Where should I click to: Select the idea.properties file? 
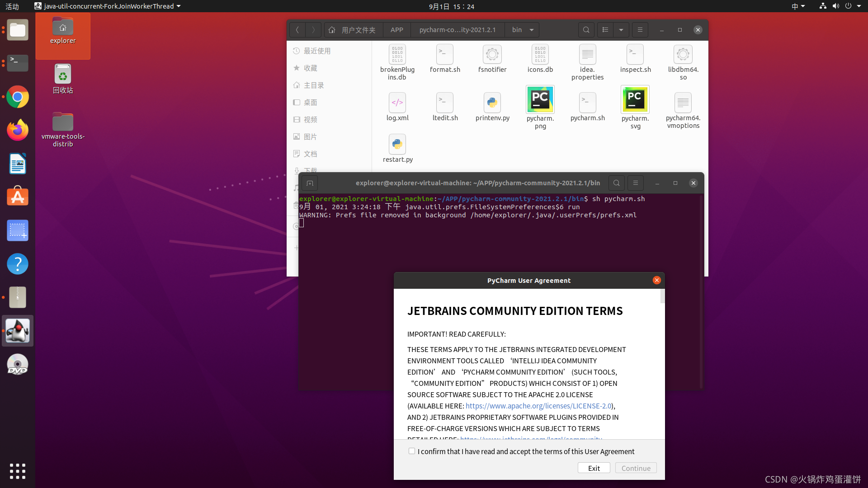pos(587,62)
